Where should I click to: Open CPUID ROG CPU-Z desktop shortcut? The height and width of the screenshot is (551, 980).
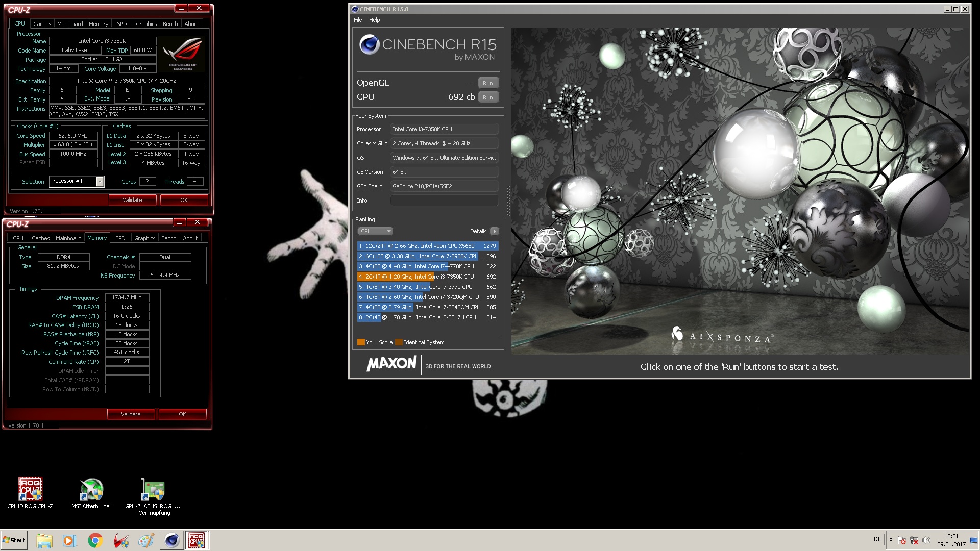click(30, 492)
